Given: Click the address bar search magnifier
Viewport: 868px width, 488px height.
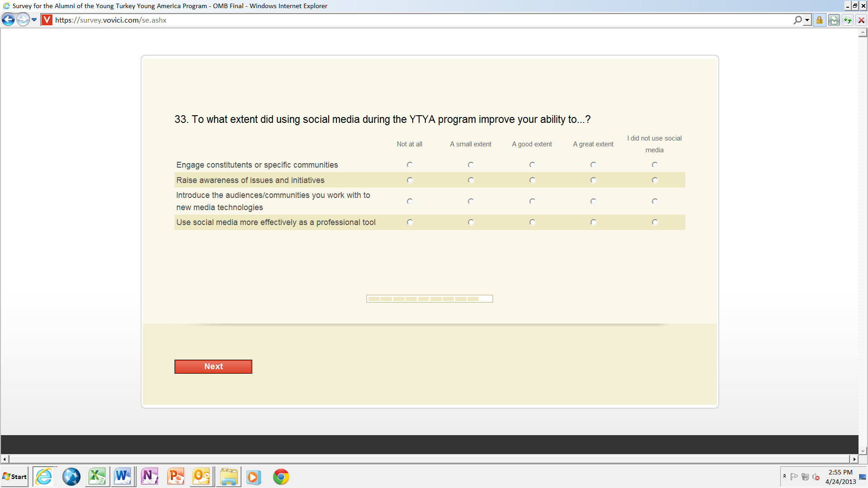Looking at the screenshot, I should coord(797,20).
